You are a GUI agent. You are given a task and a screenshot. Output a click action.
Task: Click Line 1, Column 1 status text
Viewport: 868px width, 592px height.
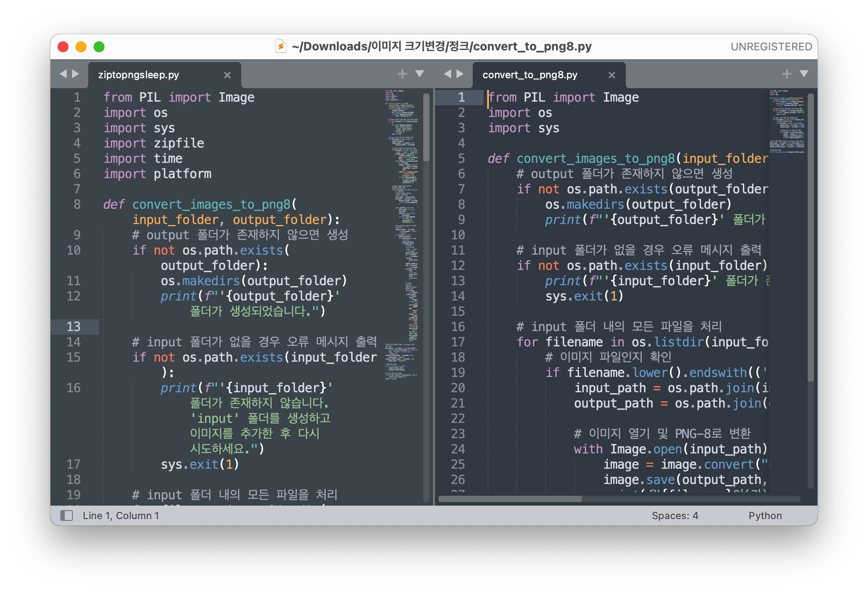point(121,516)
